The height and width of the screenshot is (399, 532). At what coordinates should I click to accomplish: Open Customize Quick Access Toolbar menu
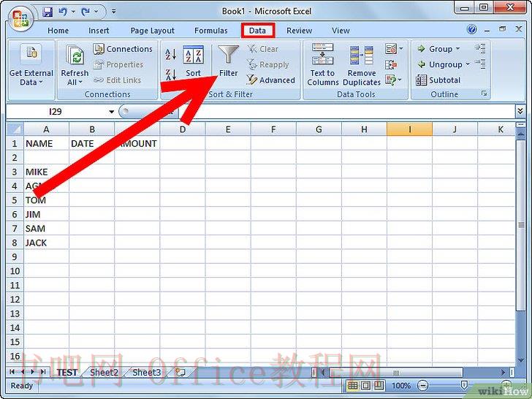click(x=114, y=12)
